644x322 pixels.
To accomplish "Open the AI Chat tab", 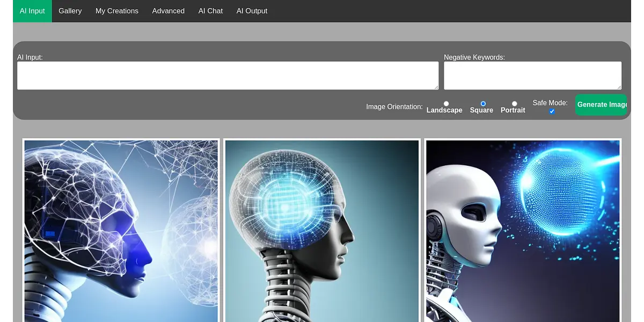I will click(x=210, y=11).
